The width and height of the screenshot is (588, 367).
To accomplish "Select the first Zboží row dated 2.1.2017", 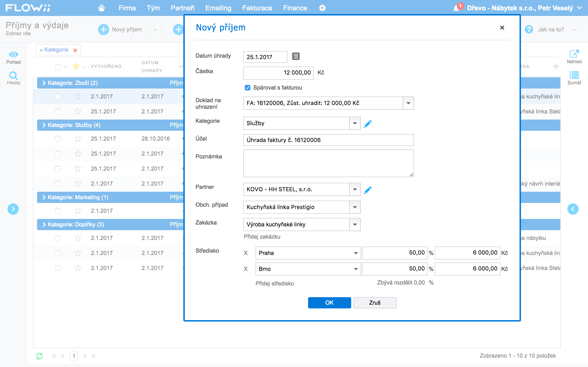I will pos(57,97).
